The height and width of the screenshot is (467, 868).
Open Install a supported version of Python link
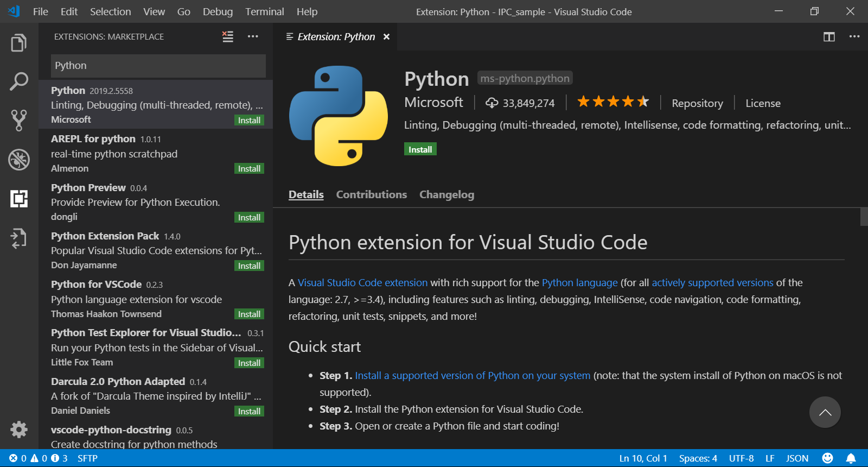click(x=472, y=375)
